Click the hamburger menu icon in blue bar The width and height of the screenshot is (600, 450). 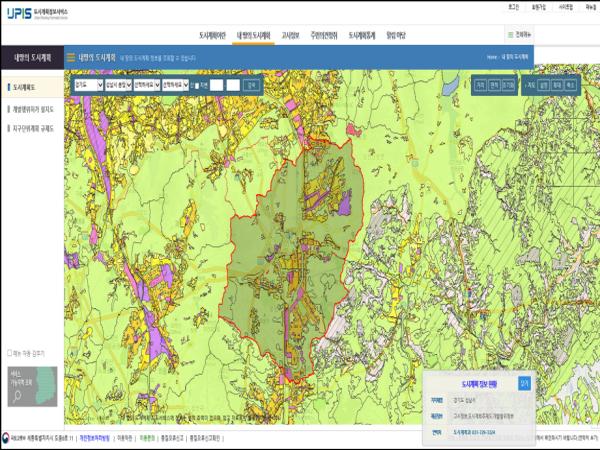coord(70,58)
